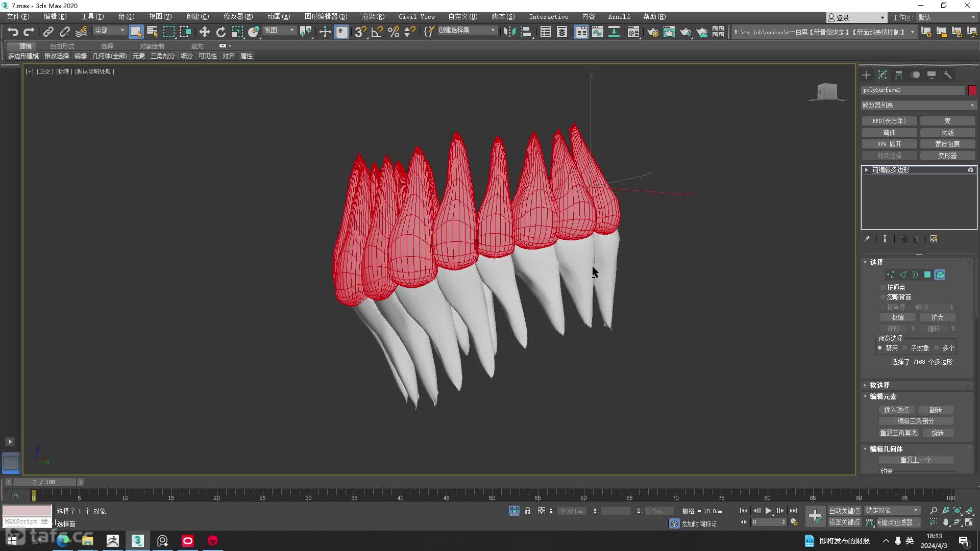980x551 pixels.
Task: Open the 修改器列表 dropdown
Action: [x=918, y=105]
